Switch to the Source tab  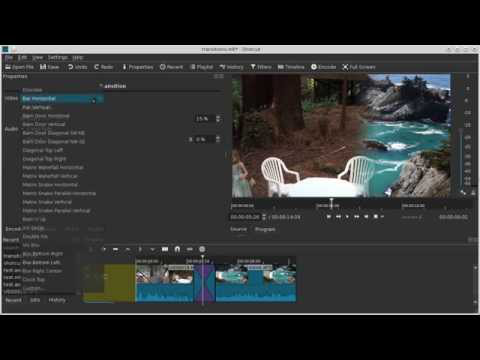tap(238, 229)
